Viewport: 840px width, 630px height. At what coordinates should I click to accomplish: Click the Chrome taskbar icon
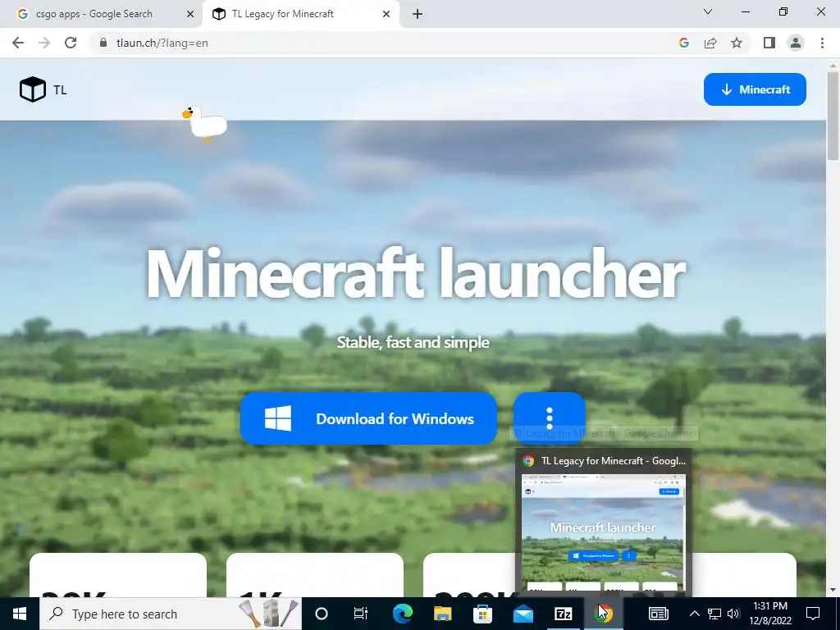(604, 614)
